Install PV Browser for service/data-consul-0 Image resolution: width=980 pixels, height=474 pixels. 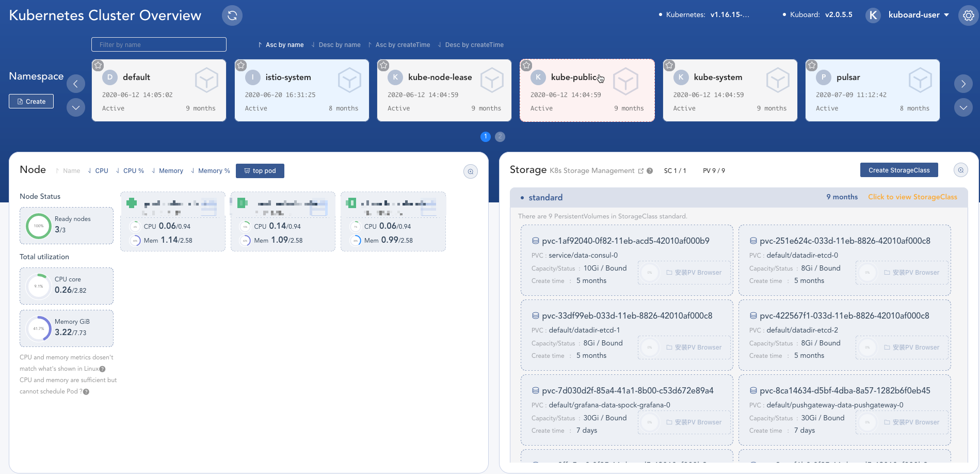pyautogui.click(x=694, y=273)
